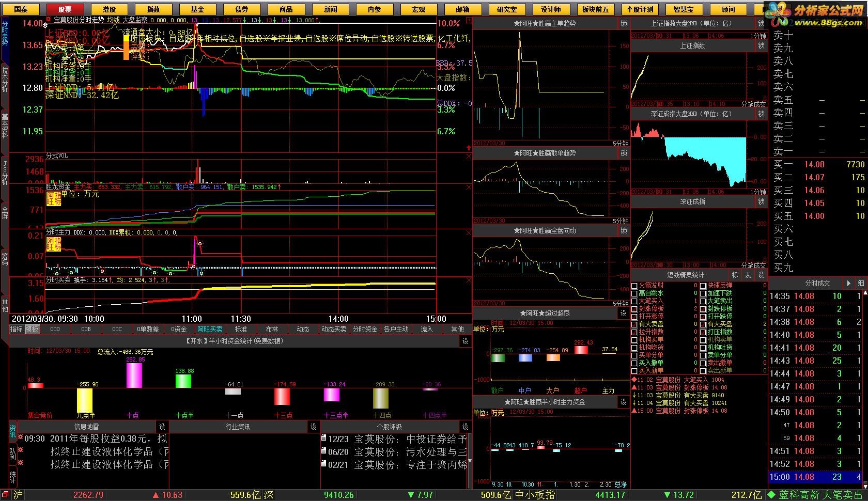Click the lock icon on 深证成指大盘NND panel
The image size is (868, 501).
761,114
